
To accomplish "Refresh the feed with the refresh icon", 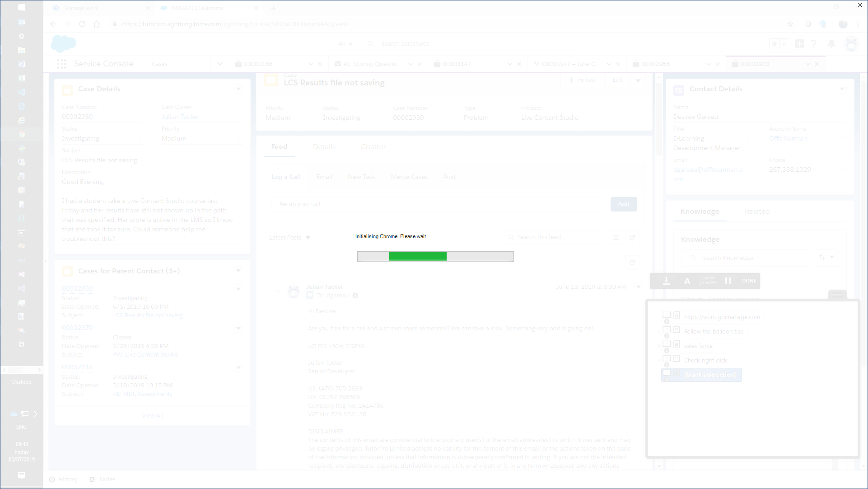I will point(632,238).
